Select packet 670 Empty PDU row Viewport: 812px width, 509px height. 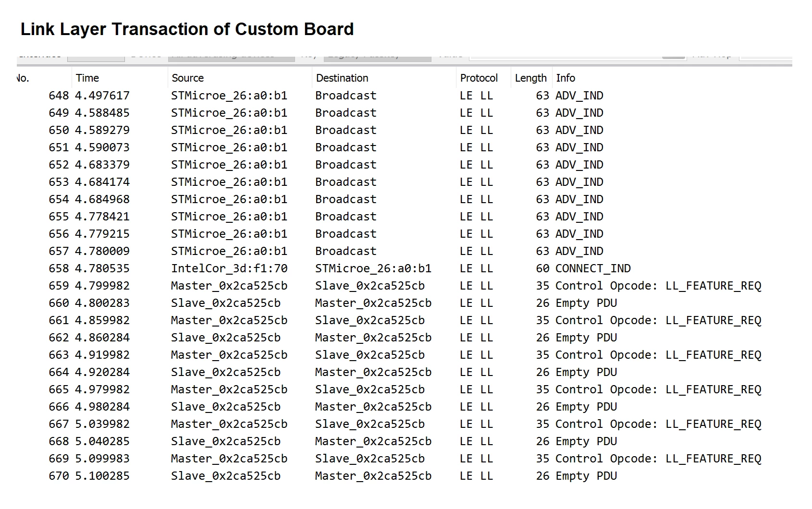(404, 476)
